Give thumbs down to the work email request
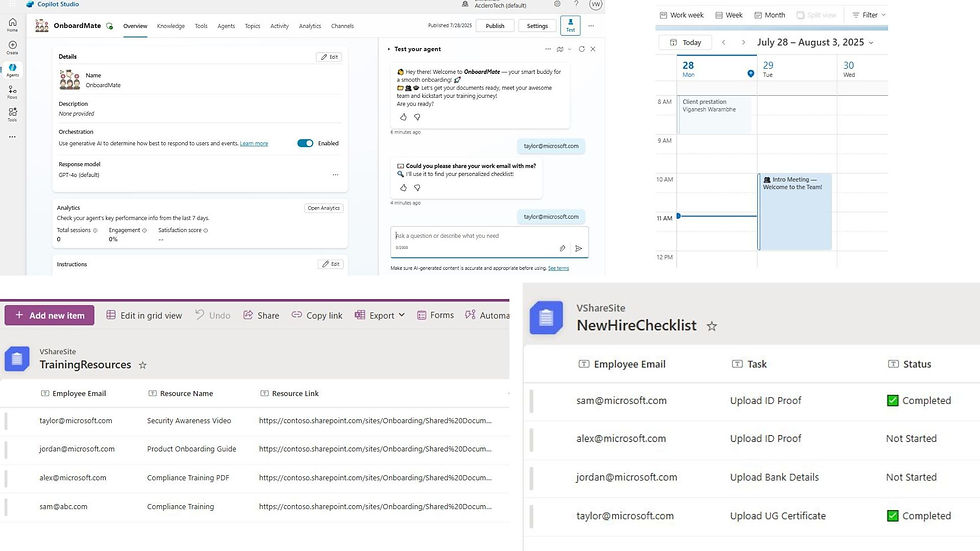Viewport: 980px width, 551px height. [x=417, y=188]
